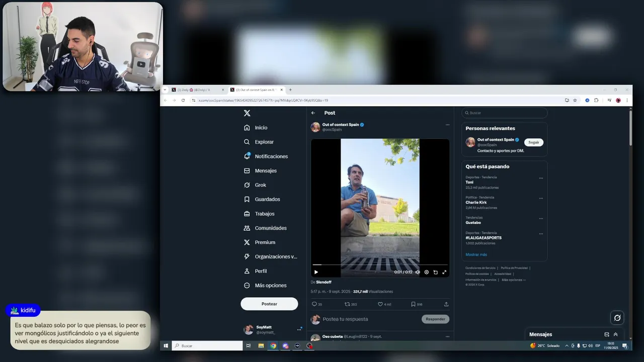Viewport: 644px width, 362px height.
Task: Follow Out of context Spain with Seguir
Action: [x=534, y=142]
